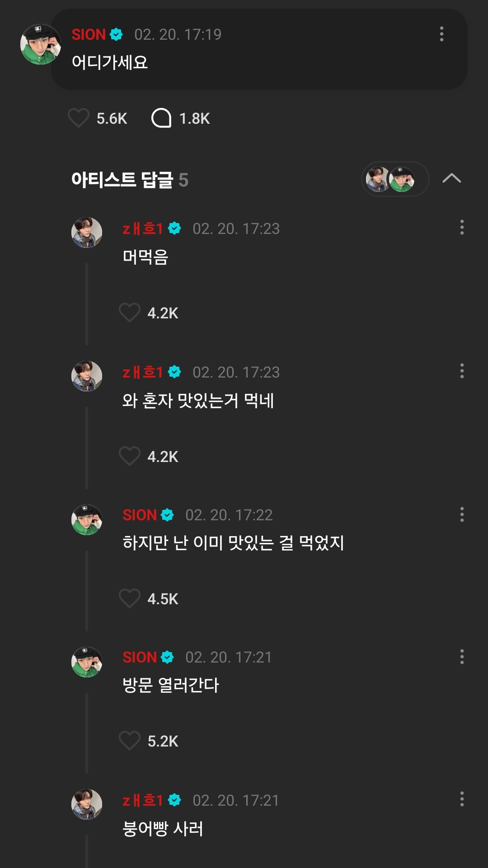Open options menu for 와 혼자 맛있는거 먹네
The image size is (488, 868).
tap(461, 371)
